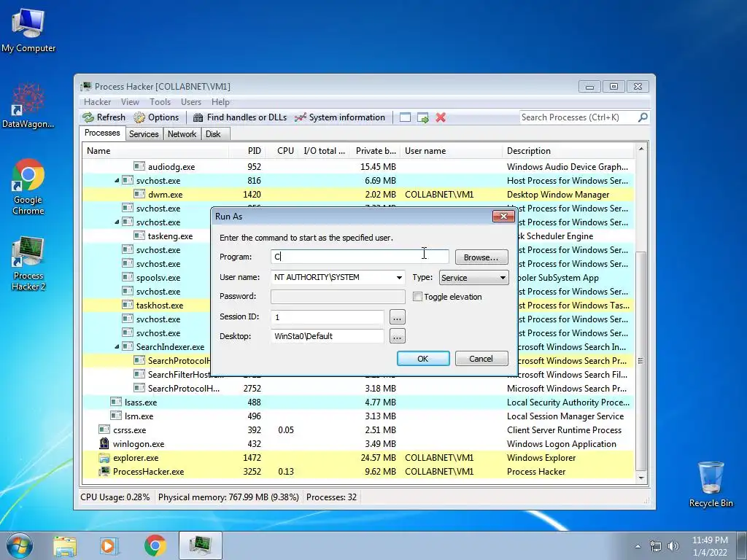The height and width of the screenshot is (560, 747).
Task: Open the Help menu
Action: tap(220, 102)
